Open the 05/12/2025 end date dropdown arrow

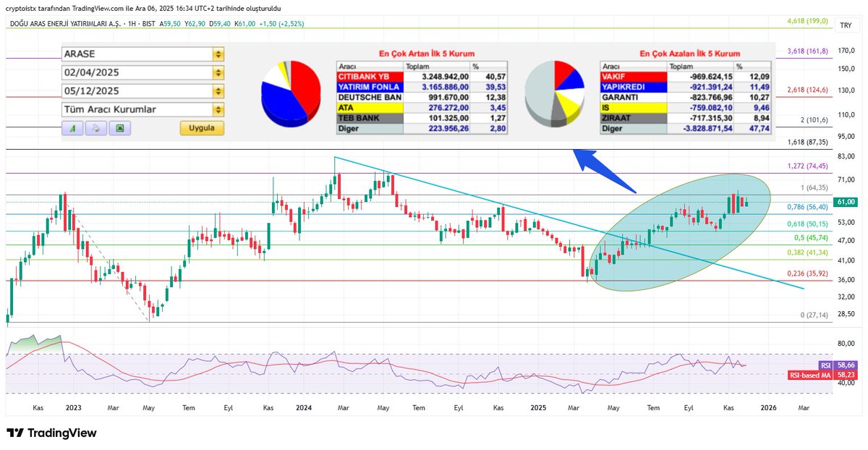[x=218, y=91]
